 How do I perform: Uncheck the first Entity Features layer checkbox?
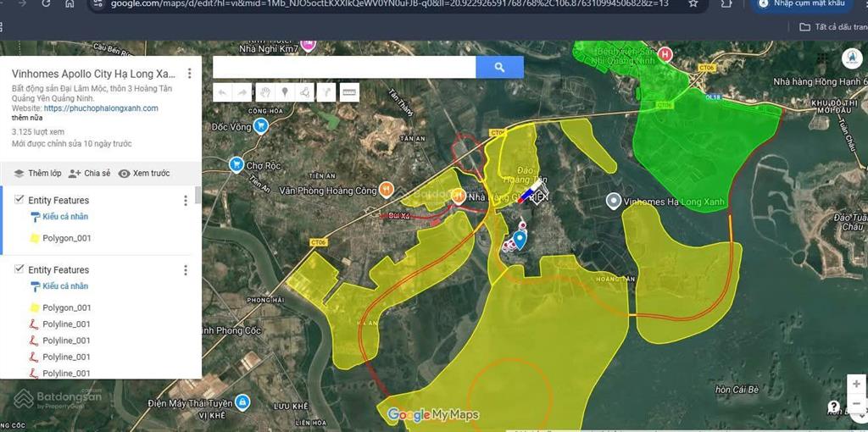coord(19,200)
